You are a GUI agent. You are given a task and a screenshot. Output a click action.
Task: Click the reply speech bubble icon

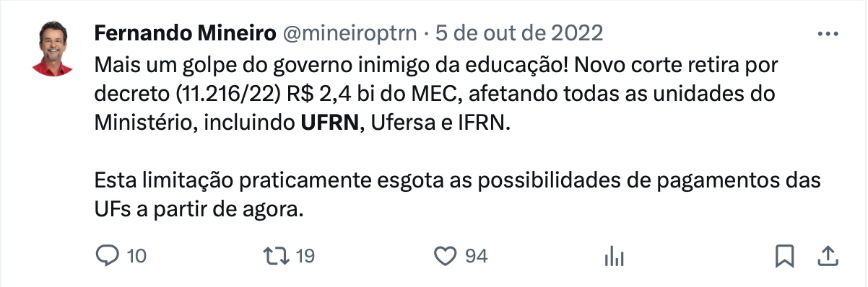[x=108, y=255]
